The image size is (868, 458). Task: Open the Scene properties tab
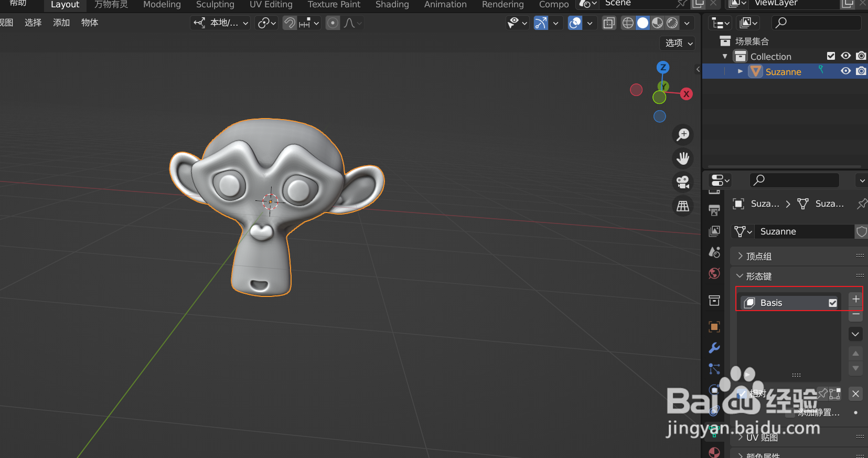coord(714,252)
